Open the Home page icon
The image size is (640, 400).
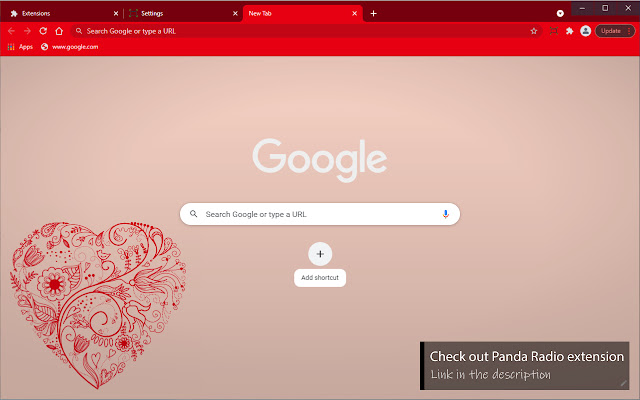tap(59, 31)
